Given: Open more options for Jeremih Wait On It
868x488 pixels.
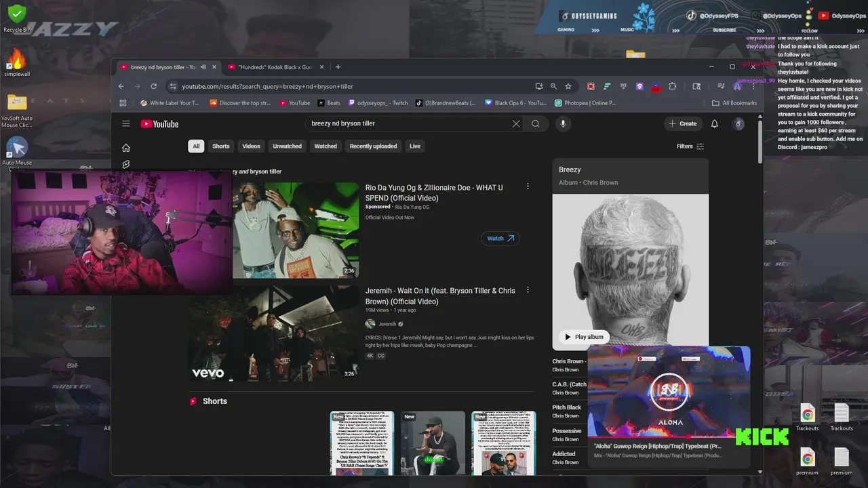Looking at the screenshot, I should (x=528, y=290).
